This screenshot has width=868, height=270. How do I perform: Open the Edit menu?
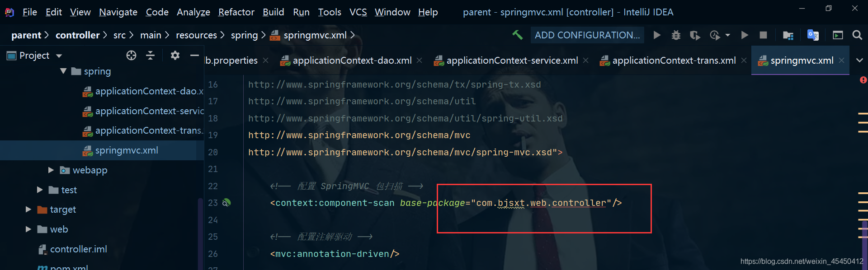click(x=54, y=12)
